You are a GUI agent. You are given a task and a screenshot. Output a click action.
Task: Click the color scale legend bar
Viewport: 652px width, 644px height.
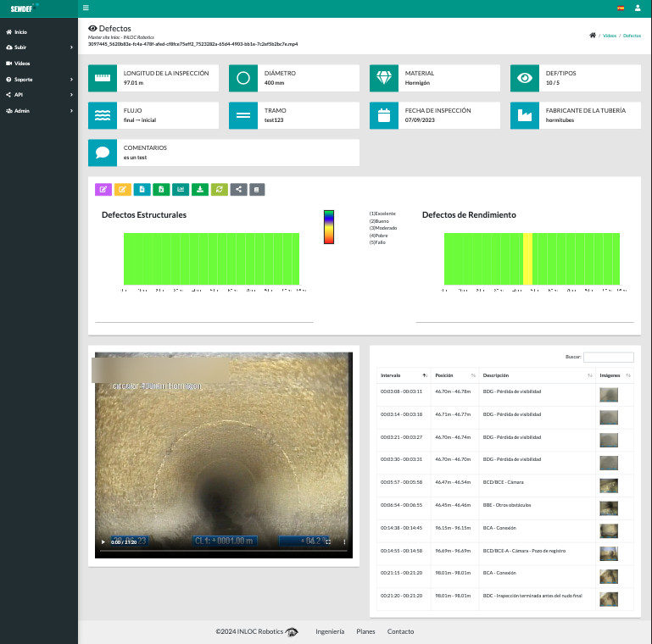click(329, 227)
